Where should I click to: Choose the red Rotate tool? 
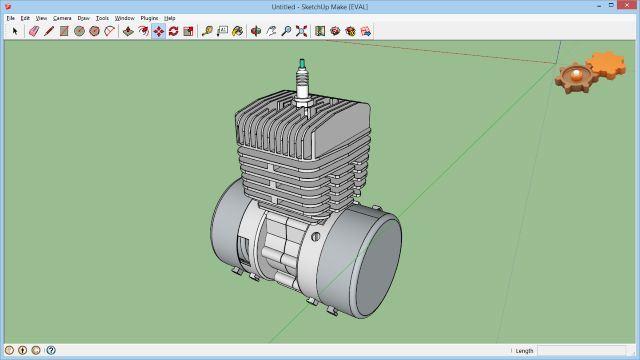[x=173, y=31]
